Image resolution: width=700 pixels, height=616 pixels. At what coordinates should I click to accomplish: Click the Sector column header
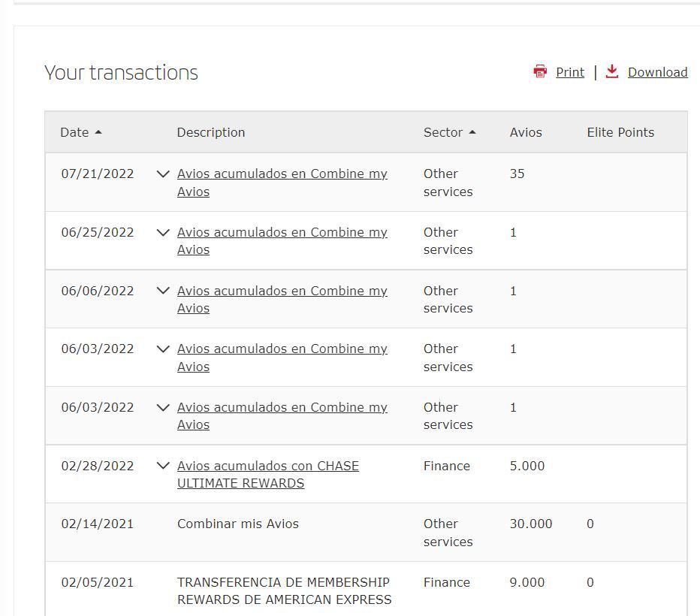tap(443, 132)
